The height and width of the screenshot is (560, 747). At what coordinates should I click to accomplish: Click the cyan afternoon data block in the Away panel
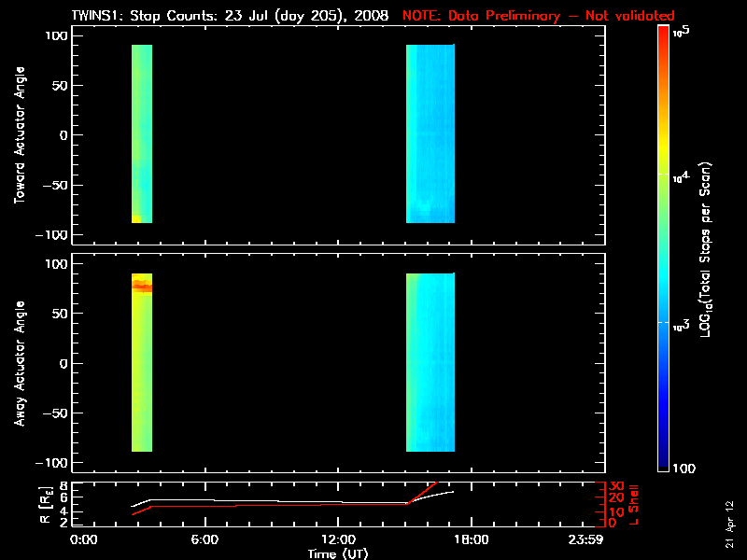pyautogui.click(x=430, y=362)
